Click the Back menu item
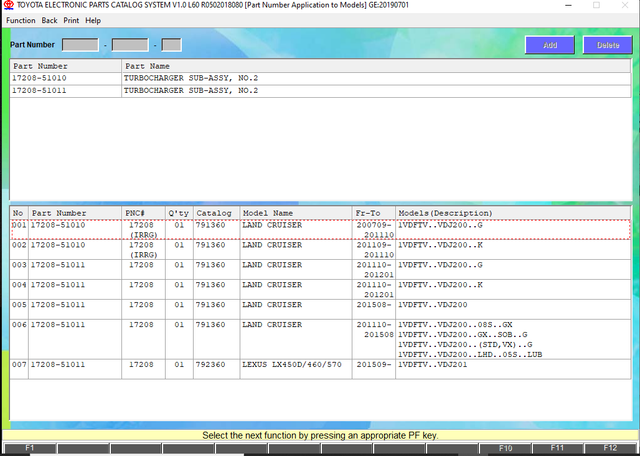Screen dimensions: 640x456 pyautogui.click(x=48, y=20)
